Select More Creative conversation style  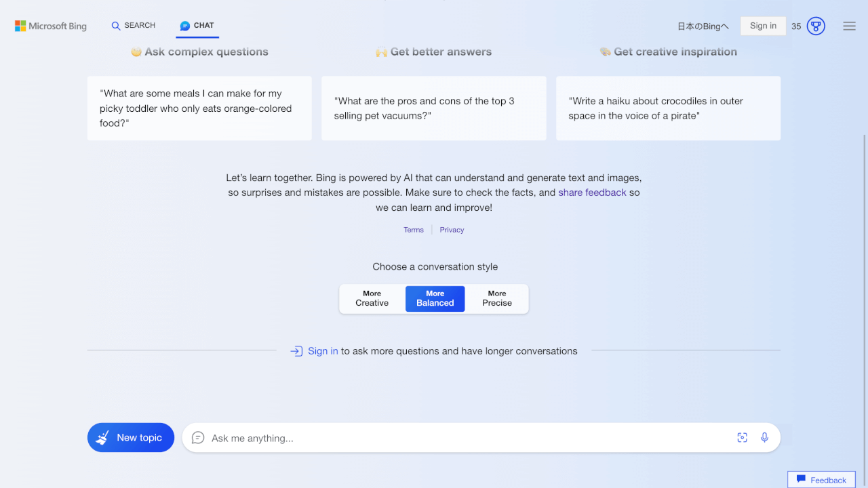[x=372, y=299]
